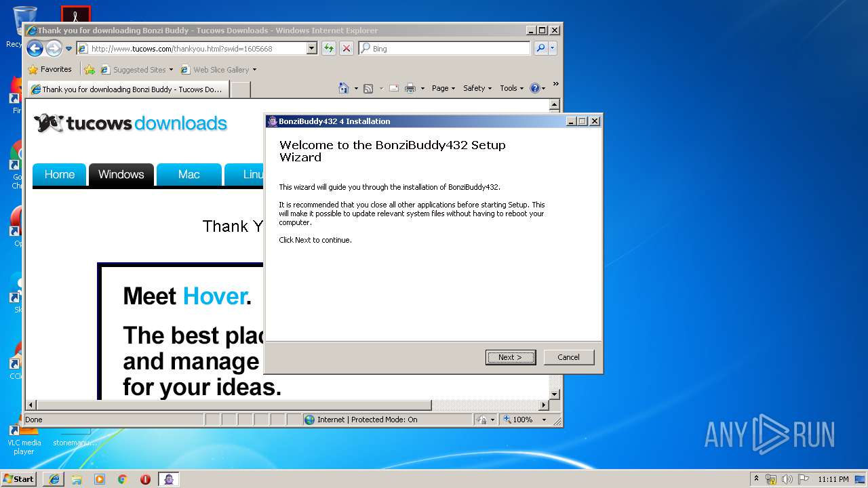
Task: Open the Home tab on Tucows
Action: pyautogui.click(x=59, y=174)
